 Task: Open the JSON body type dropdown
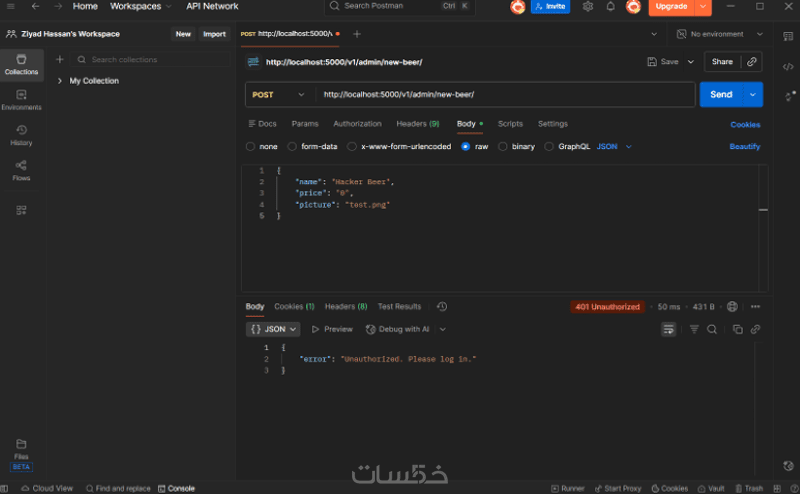(x=614, y=146)
